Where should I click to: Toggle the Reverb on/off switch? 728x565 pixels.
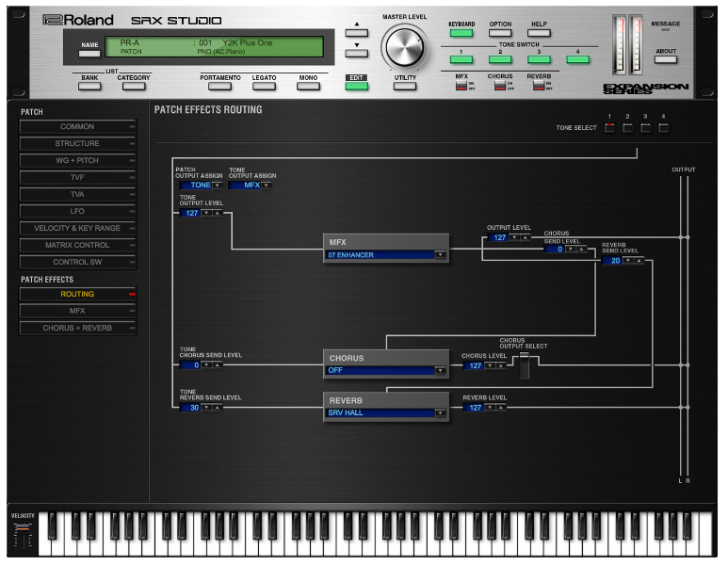click(539, 86)
